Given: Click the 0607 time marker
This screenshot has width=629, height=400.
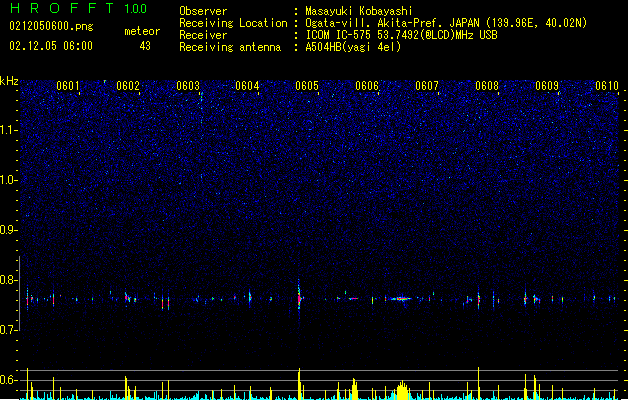Looking at the screenshot, I should [x=427, y=86].
